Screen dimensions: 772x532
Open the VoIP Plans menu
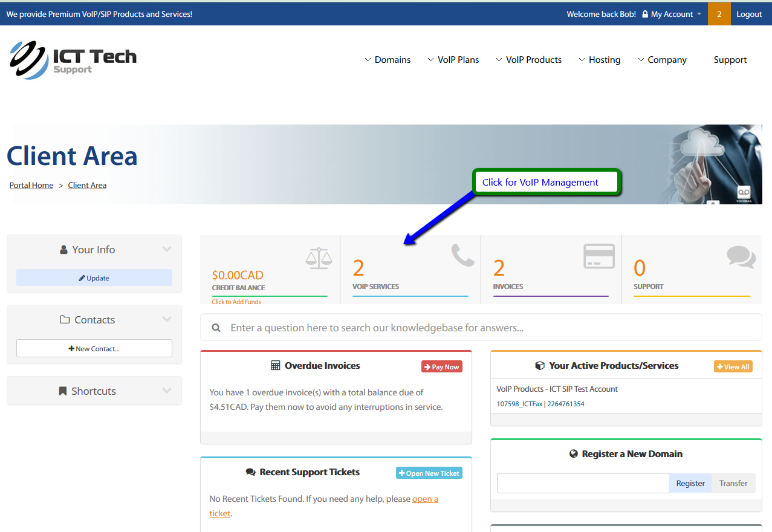pos(453,60)
